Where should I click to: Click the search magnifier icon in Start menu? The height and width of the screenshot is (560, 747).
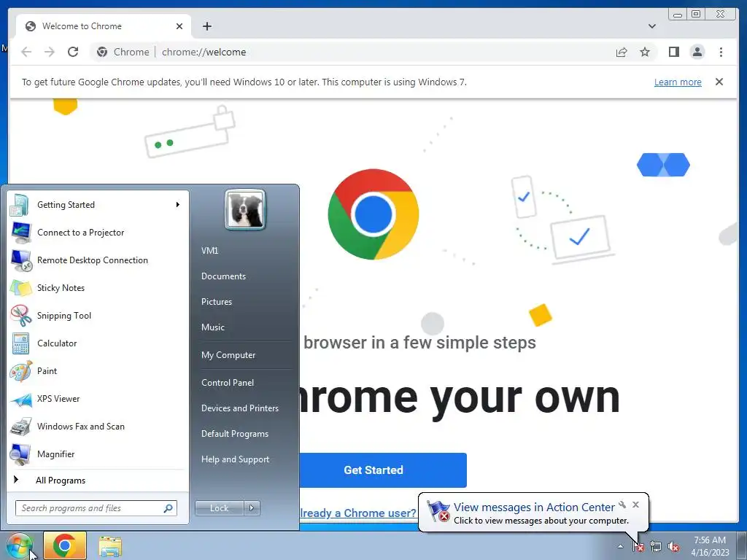point(169,508)
